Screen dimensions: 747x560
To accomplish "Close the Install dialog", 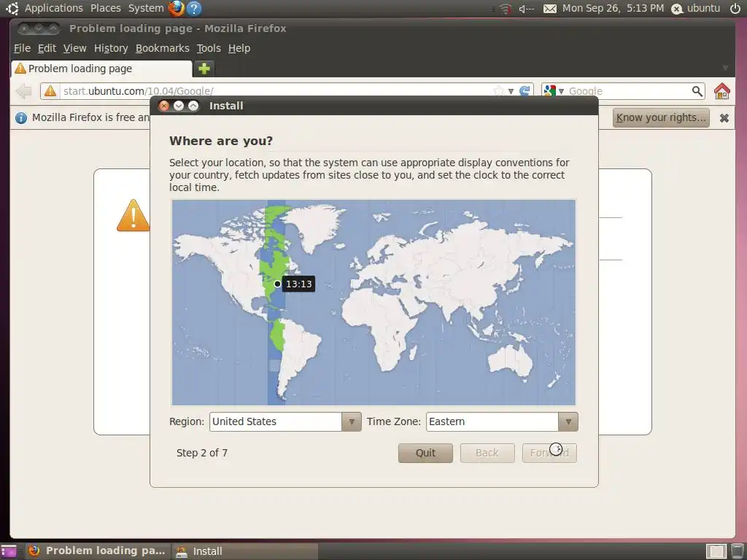I will pyautogui.click(x=164, y=106).
